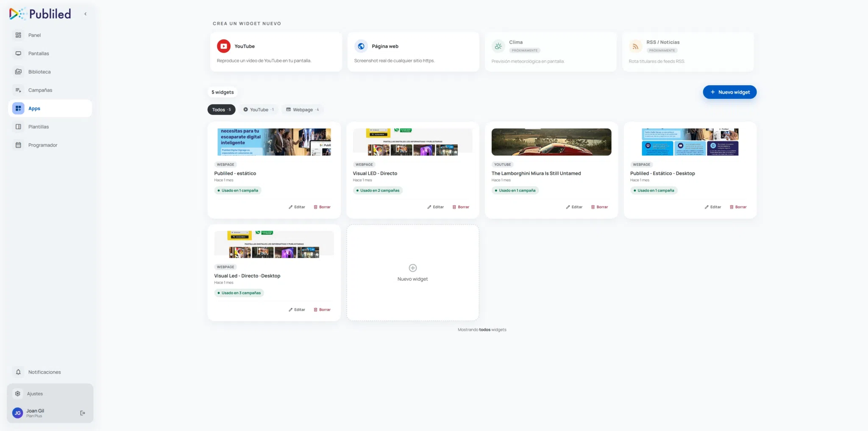Image resolution: width=868 pixels, height=431 pixels.
Task: Edit the Lamborghini Miura widget
Action: tap(574, 207)
